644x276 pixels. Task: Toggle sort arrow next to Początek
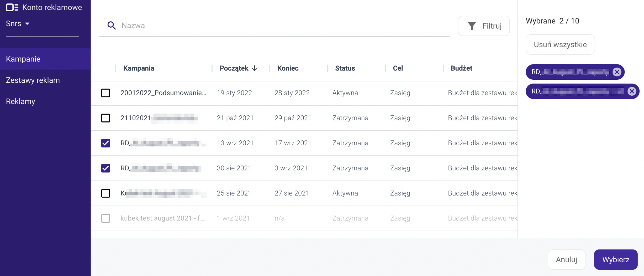255,68
